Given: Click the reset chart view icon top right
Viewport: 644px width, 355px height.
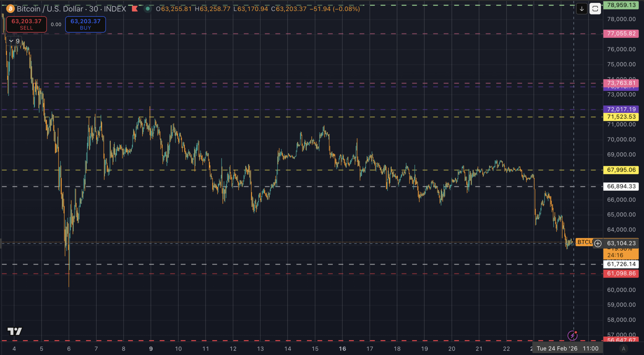Looking at the screenshot, I should [595, 8].
